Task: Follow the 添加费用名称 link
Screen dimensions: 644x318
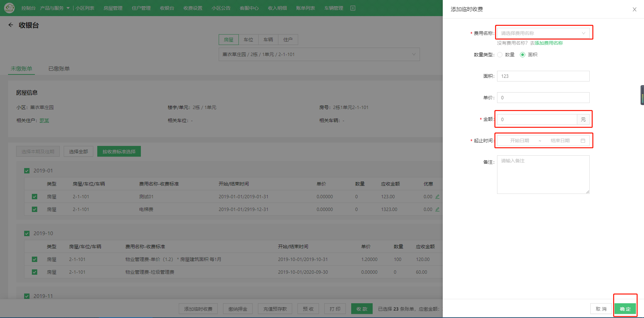Action: 549,43
